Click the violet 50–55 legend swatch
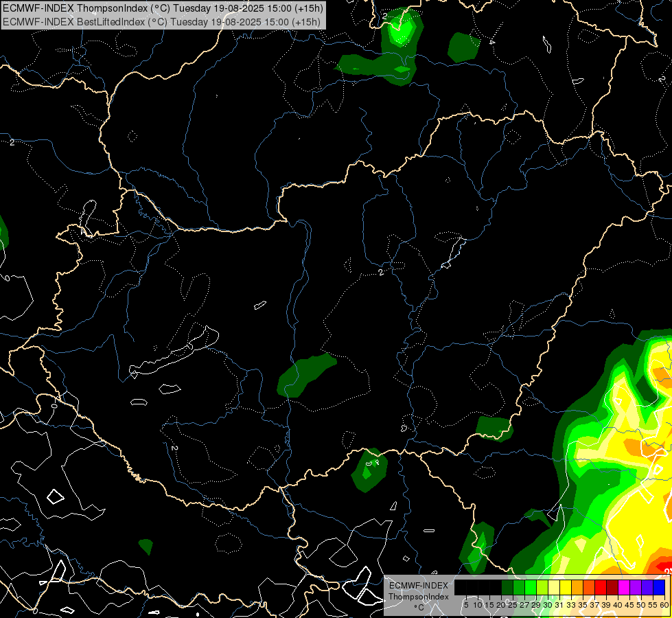672x618 pixels. pyautogui.click(x=647, y=588)
